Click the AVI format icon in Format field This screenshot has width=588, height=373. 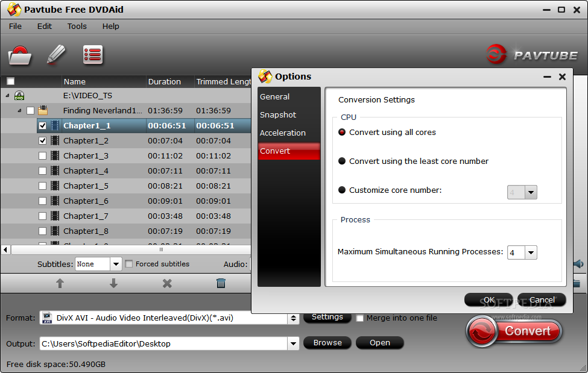(x=47, y=318)
